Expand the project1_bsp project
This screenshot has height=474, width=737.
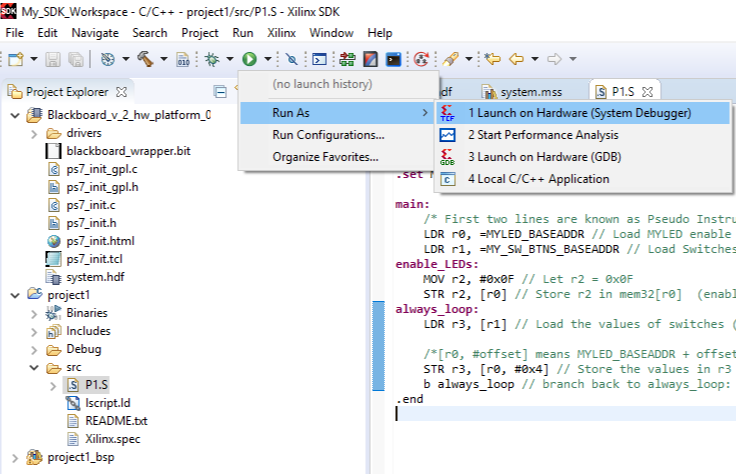15,458
